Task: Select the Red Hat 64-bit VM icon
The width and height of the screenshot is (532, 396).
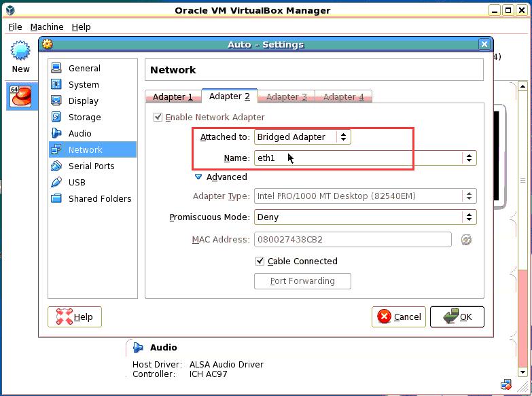Action: click(20, 96)
